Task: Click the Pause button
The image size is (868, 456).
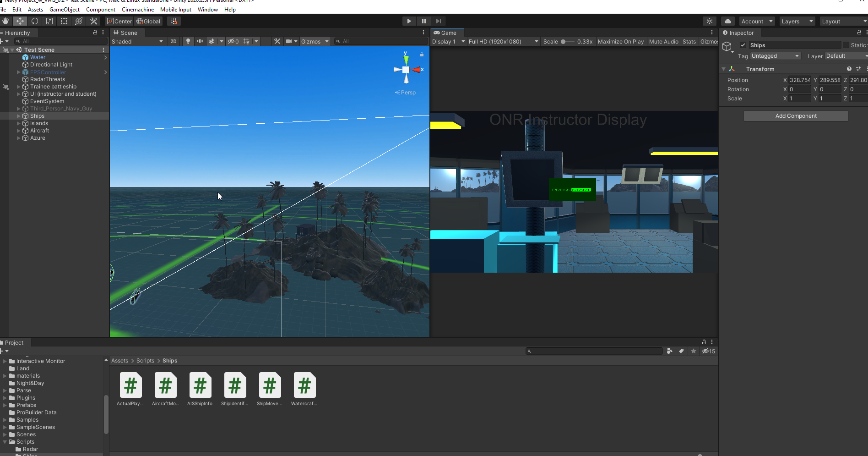Action: [x=424, y=21]
